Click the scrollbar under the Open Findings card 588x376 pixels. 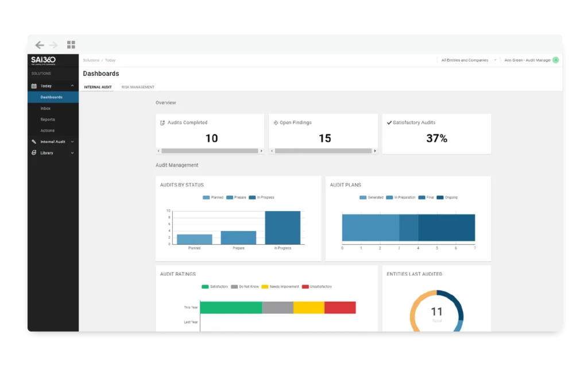pos(323,150)
